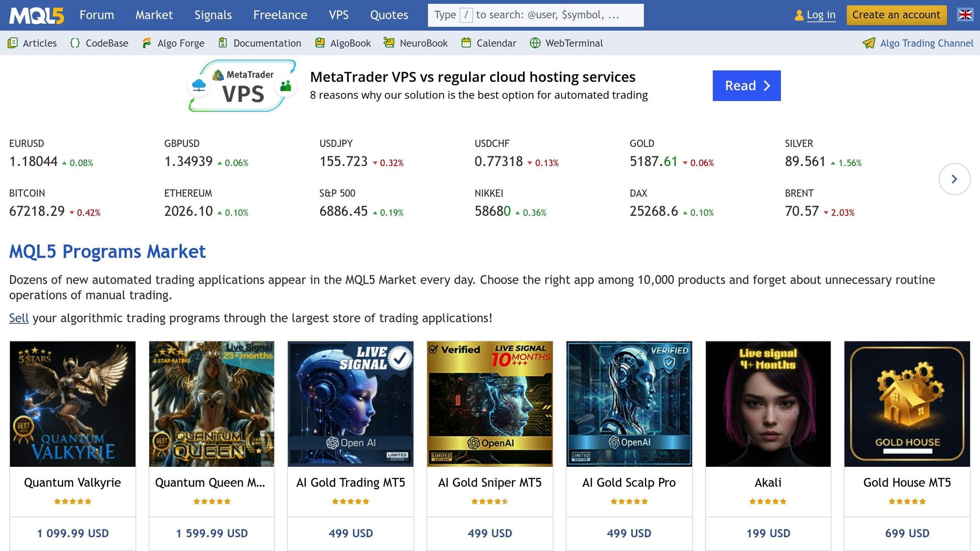Select the UK flag language icon
980x551 pixels.
click(x=965, y=15)
